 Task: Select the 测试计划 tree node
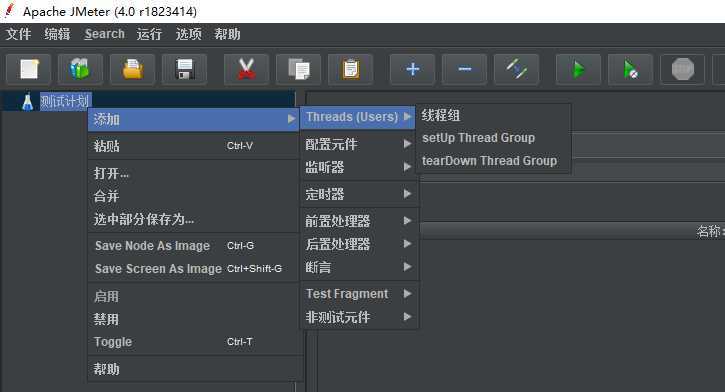pos(65,101)
